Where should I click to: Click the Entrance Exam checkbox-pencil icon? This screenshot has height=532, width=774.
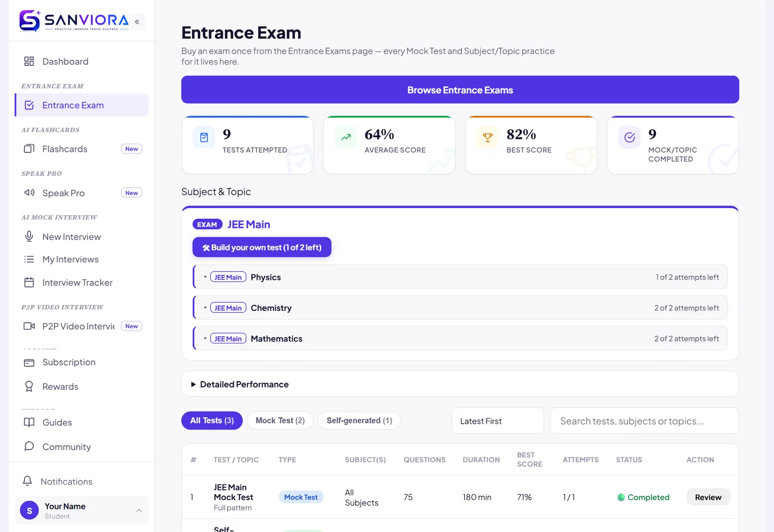pyautogui.click(x=29, y=105)
